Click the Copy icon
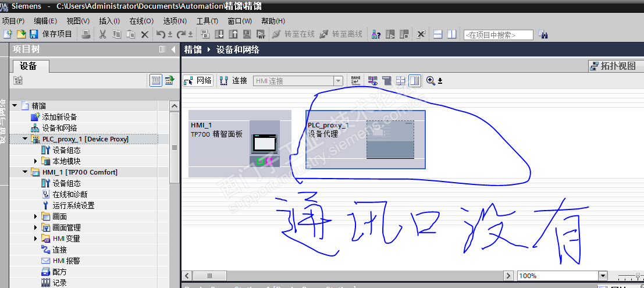This screenshot has height=288, width=644. point(117,34)
